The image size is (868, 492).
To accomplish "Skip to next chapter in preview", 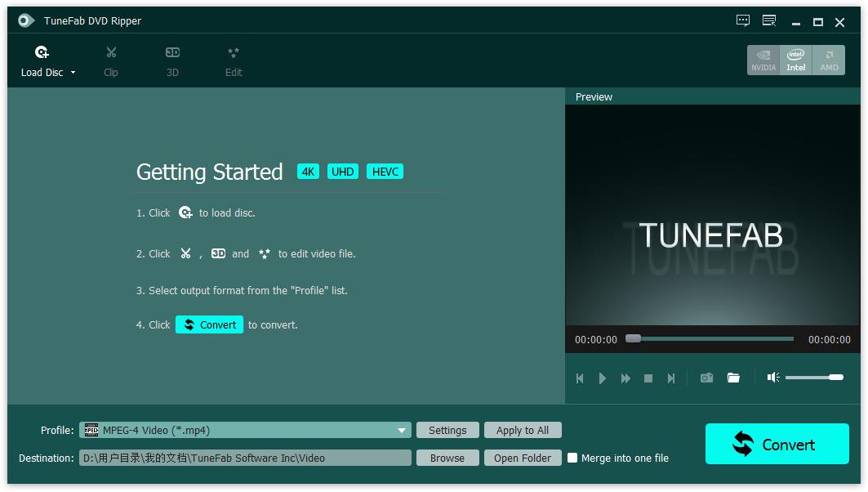I will [x=671, y=378].
